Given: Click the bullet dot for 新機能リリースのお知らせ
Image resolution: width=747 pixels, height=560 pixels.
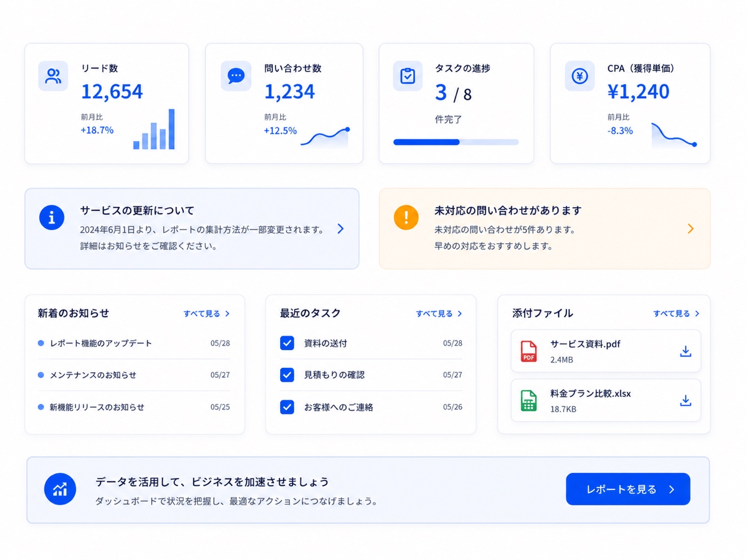Looking at the screenshot, I should [41, 407].
